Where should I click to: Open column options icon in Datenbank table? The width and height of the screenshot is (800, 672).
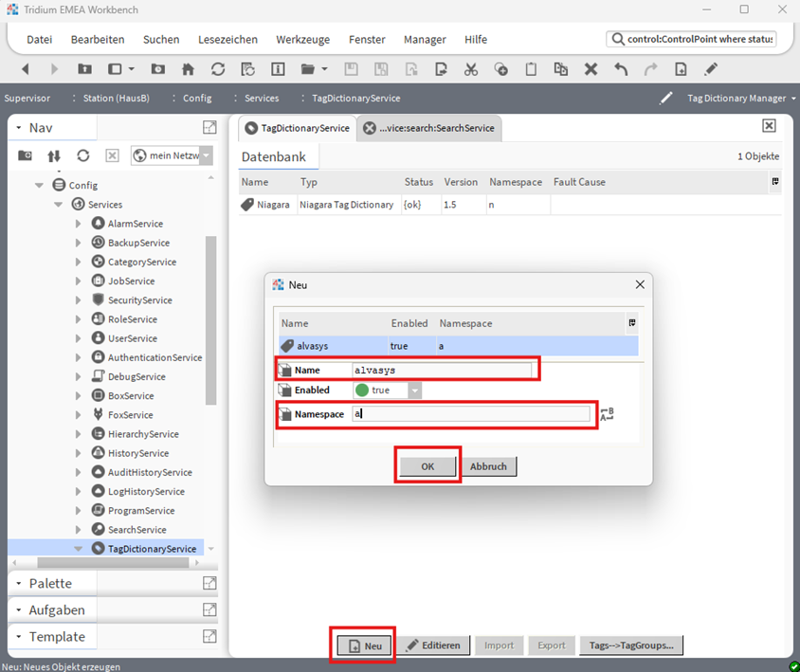[x=775, y=182]
